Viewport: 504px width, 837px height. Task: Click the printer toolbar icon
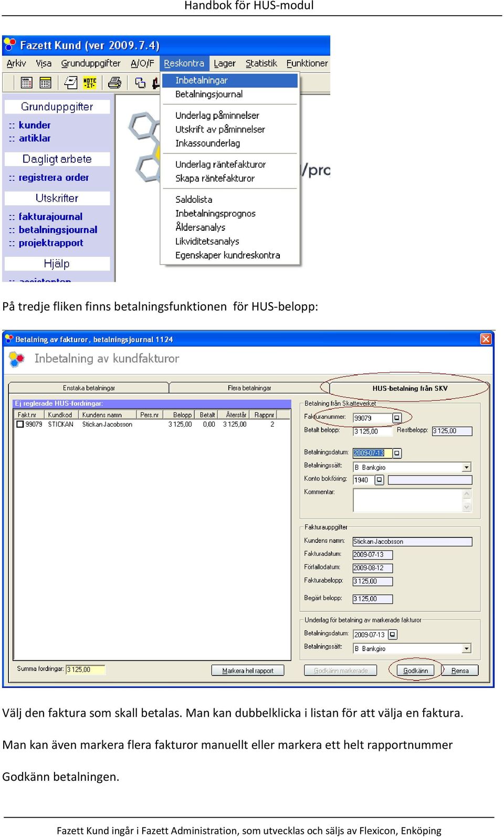(x=114, y=82)
